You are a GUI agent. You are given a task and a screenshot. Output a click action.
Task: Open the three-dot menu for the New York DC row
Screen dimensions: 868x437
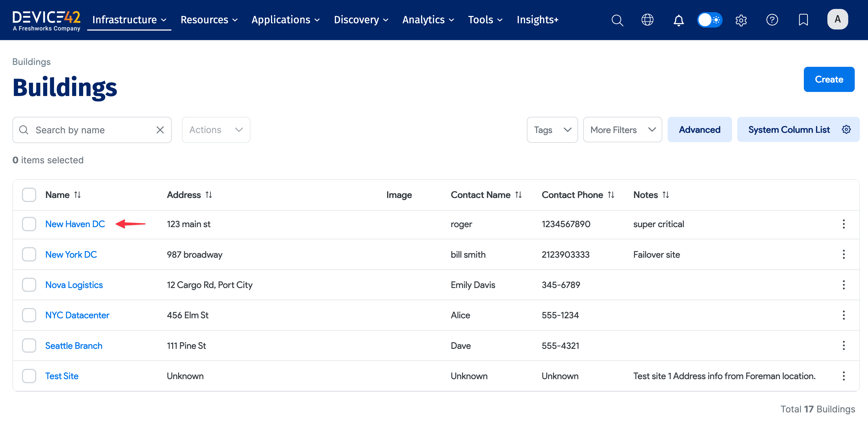(843, 254)
